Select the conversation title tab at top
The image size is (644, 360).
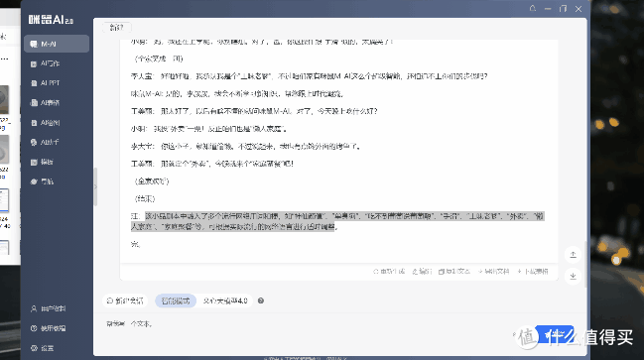(117, 28)
